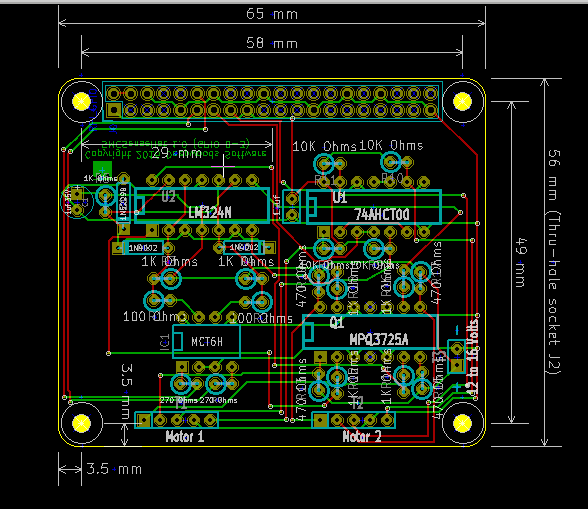Click the 49 mm vertical dimension label

[x=521, y=262]
